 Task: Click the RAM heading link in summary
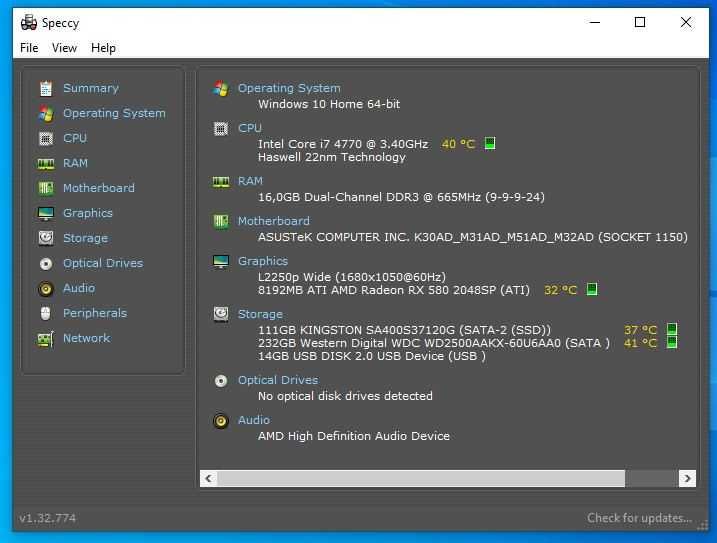pyautogui.click(x=251, y=181)
